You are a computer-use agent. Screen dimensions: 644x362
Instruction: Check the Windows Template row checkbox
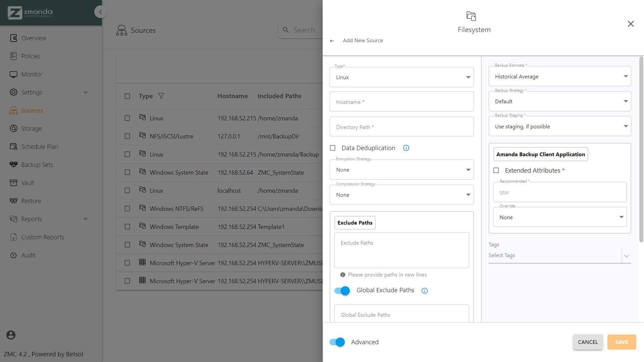point(127,227)
